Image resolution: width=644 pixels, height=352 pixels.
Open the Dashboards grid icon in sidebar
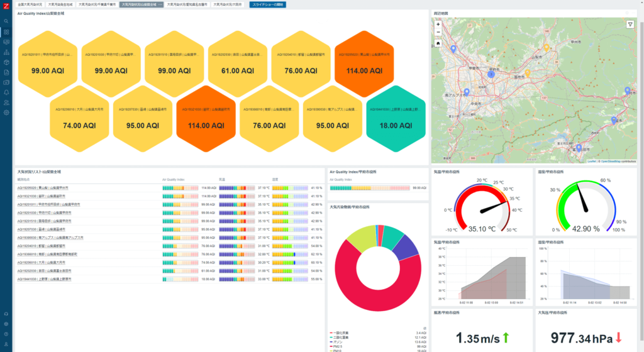6,32
